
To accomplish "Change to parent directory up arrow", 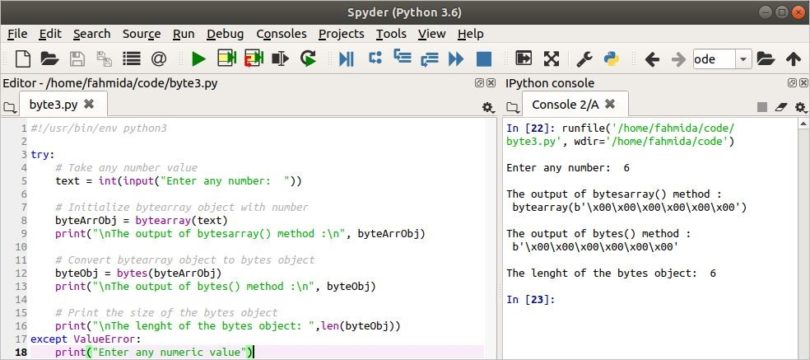I will pyautogui.click(x=793, y=59).
